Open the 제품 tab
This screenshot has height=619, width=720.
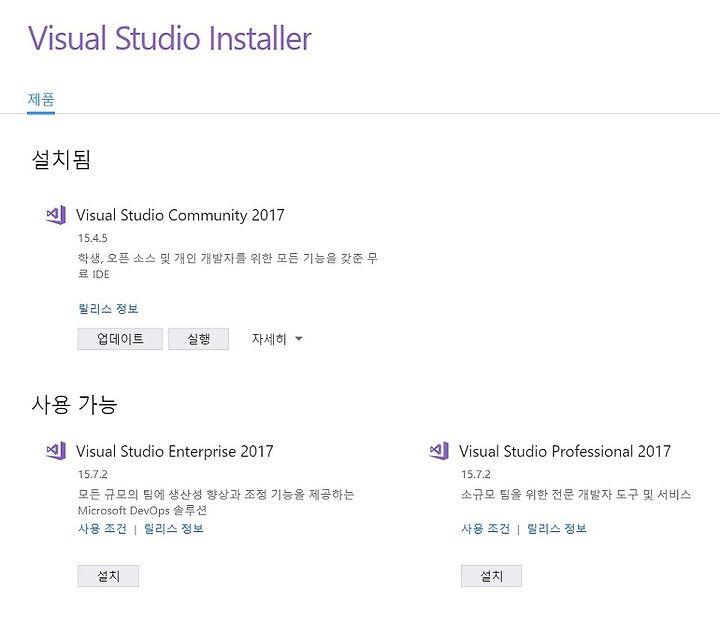(x=41, y=99)
